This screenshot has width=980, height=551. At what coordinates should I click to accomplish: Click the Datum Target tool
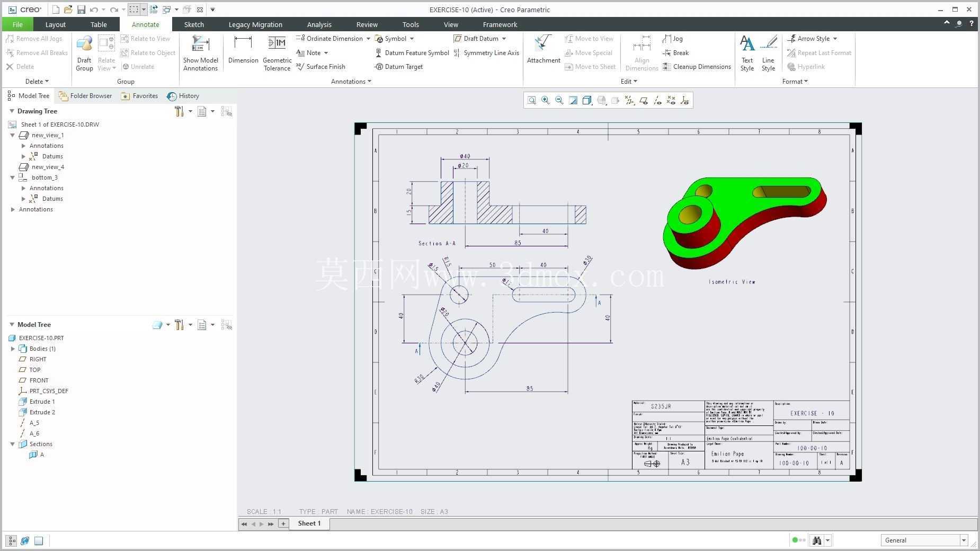click(x=398, y=67)
